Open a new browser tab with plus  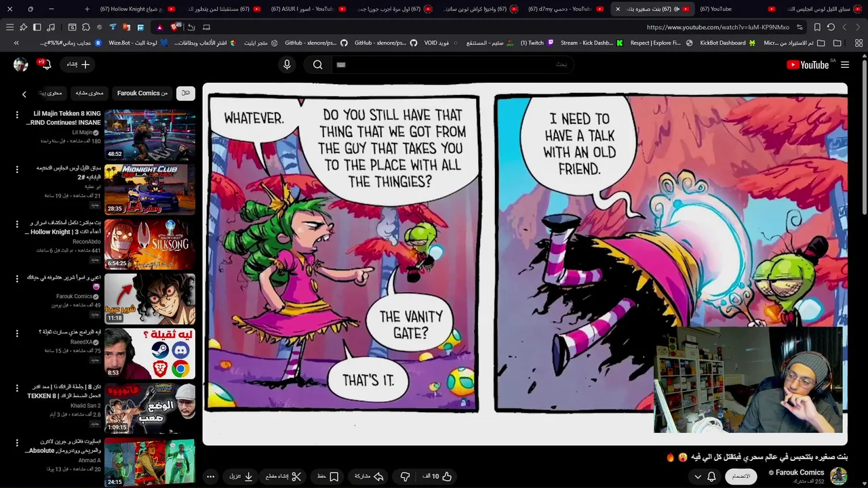pos(87,9)
